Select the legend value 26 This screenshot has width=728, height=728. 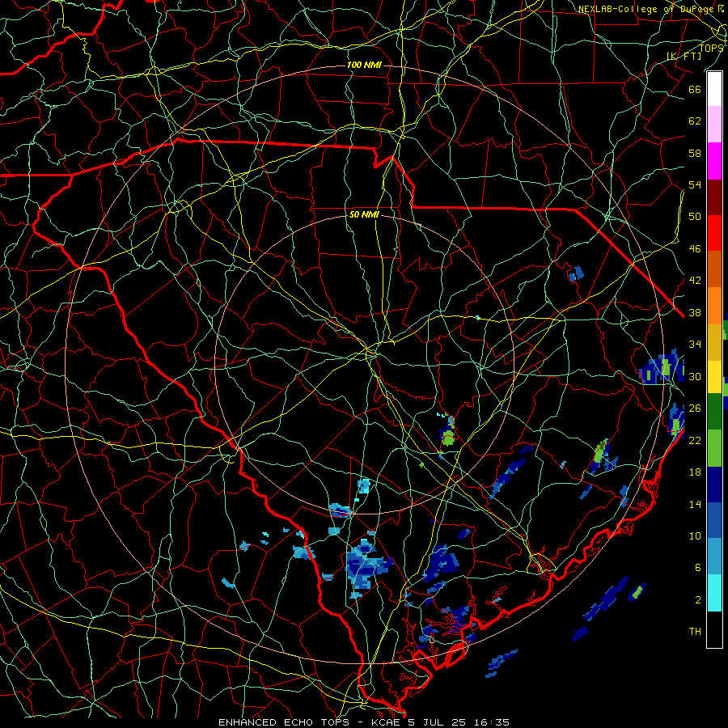point(695,408)
